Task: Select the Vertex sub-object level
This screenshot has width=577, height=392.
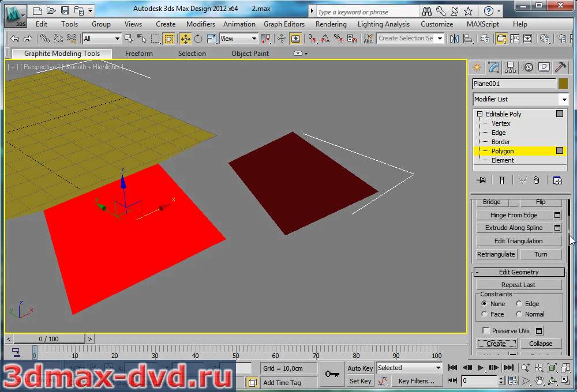Action: click(x=501, y=123)
